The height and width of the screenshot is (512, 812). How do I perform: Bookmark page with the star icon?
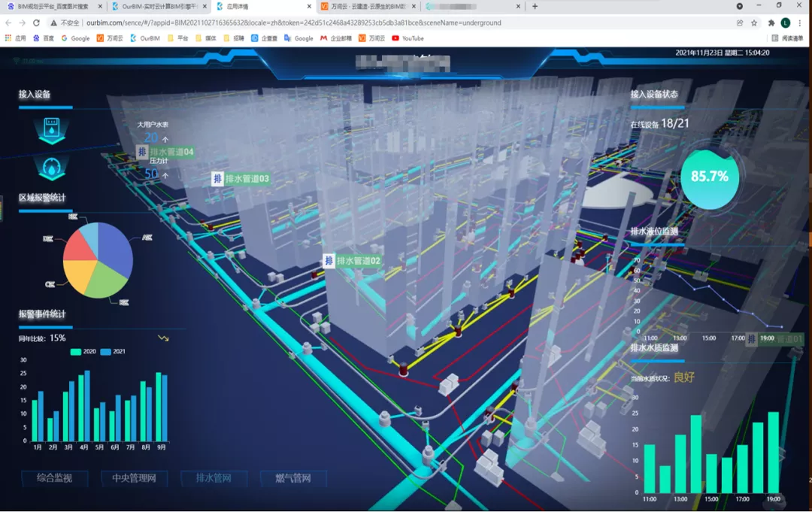(x=754, y=23)
